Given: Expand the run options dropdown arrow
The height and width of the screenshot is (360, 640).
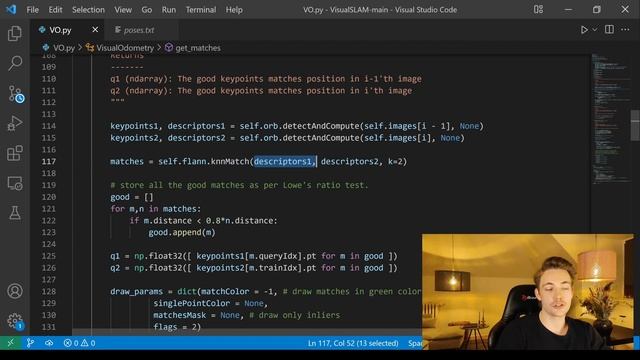Looking at the screenshot, I should [595, 30].
